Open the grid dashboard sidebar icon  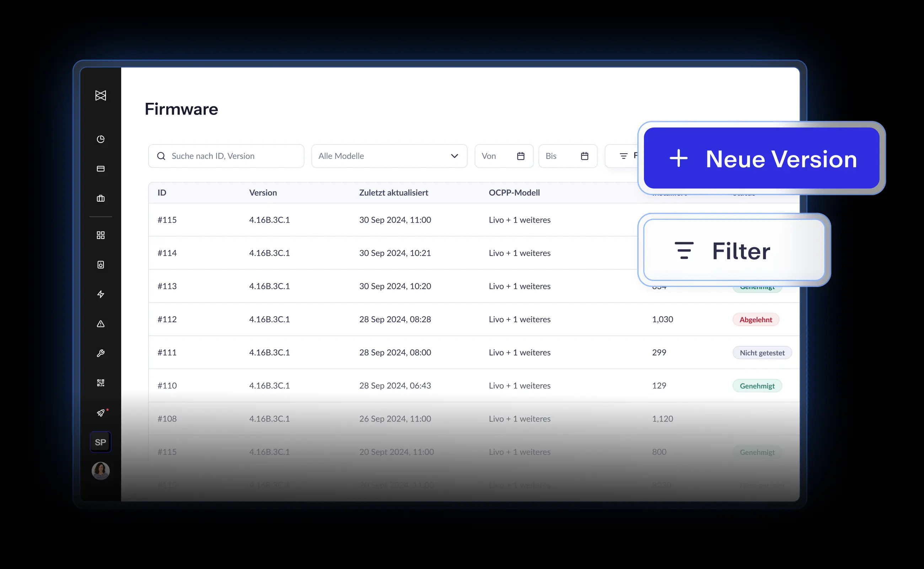click(x=101, y=235)
